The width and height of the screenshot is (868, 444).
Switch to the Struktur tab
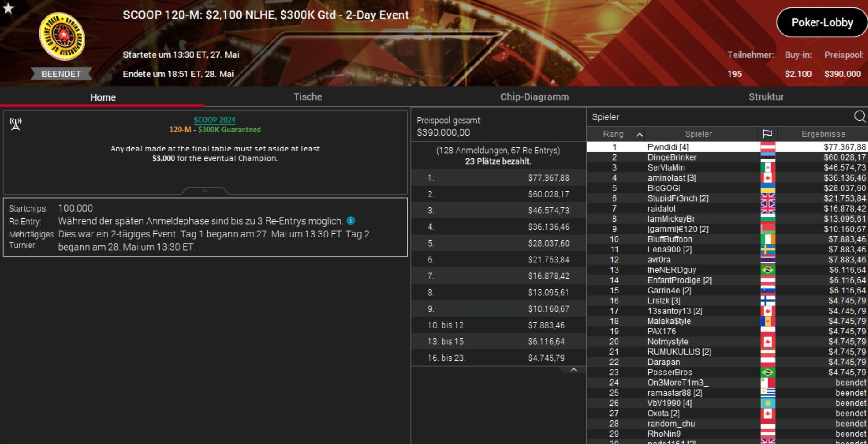click(766, 97)
